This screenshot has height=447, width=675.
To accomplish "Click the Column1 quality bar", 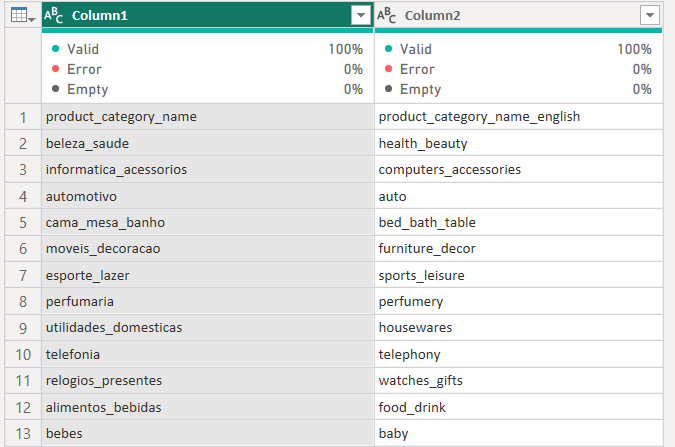I will [207, 31].
